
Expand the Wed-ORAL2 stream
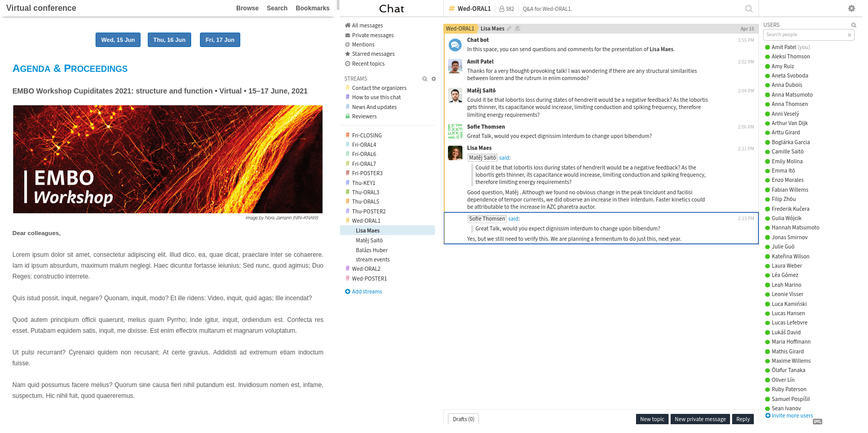[366, 269]
